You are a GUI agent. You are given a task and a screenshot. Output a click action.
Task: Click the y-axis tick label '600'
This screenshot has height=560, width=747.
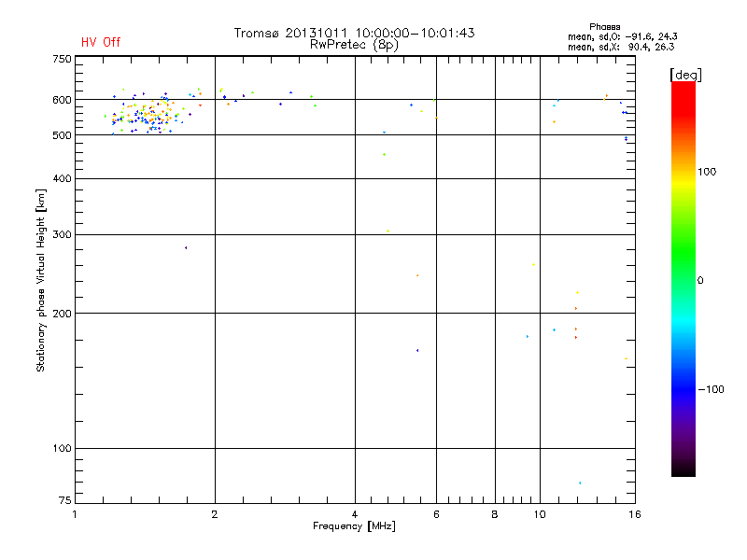(x=62, y=100)
